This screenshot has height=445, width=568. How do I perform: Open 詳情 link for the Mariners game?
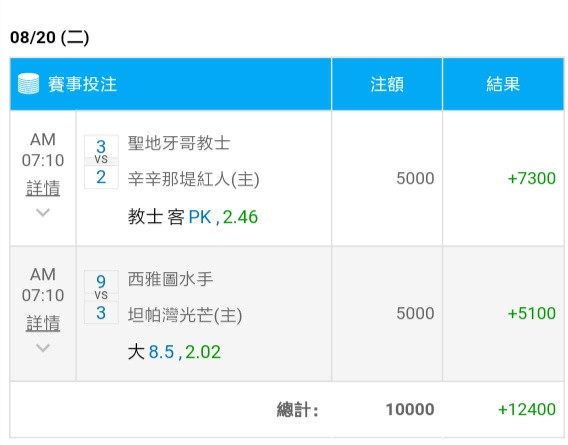tap(43, 323)
